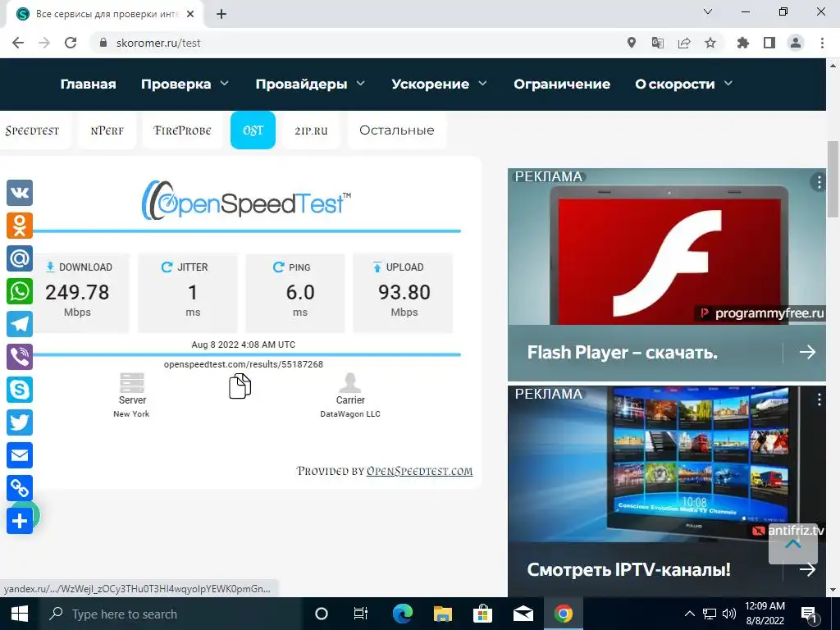The width and height of the screenshot is (840, 630).
Task: Open the location permission icon in address bar
Action: [632, 43]
